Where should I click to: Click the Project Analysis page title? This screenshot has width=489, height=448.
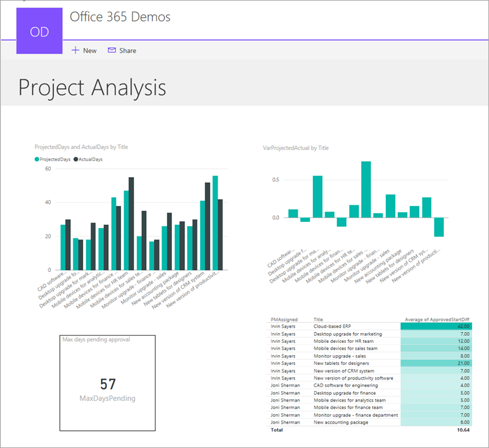[x=92, y=87]
